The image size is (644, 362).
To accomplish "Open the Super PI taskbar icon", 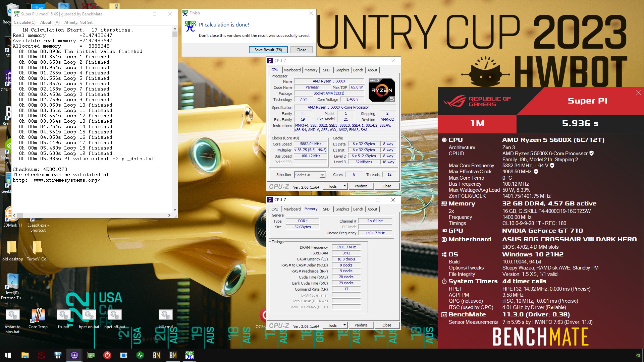I will point(190,355).
